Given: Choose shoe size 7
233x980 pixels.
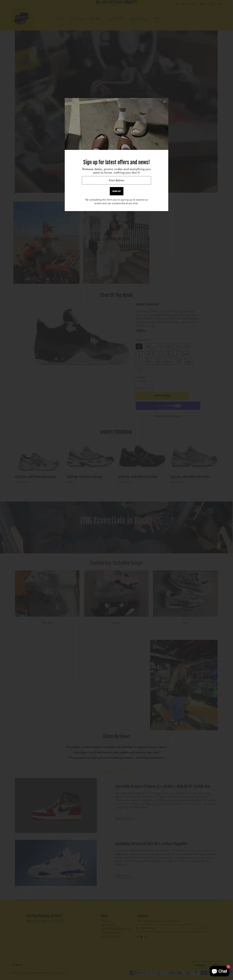Looking at the screenshot, I should tap(158, 354).
